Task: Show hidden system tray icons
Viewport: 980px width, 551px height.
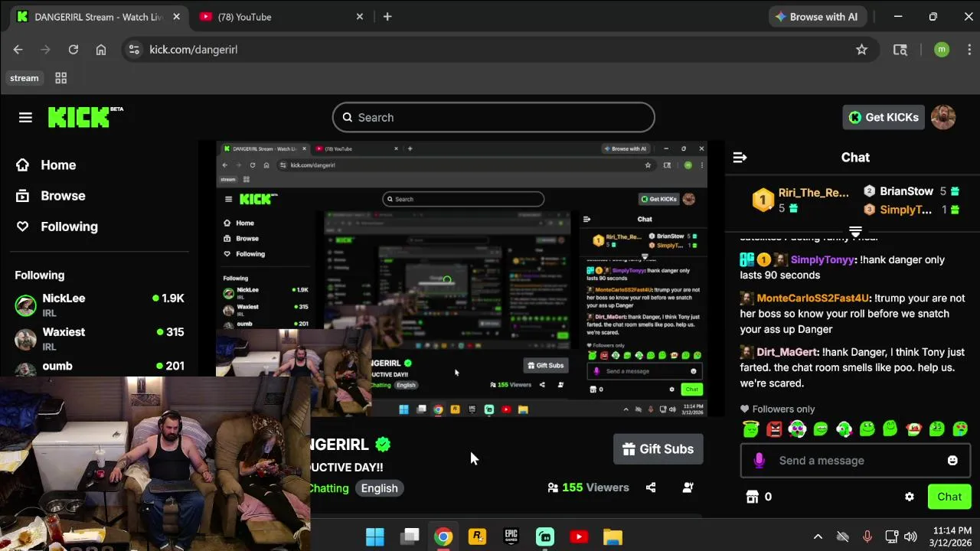Action: point(818,537)
